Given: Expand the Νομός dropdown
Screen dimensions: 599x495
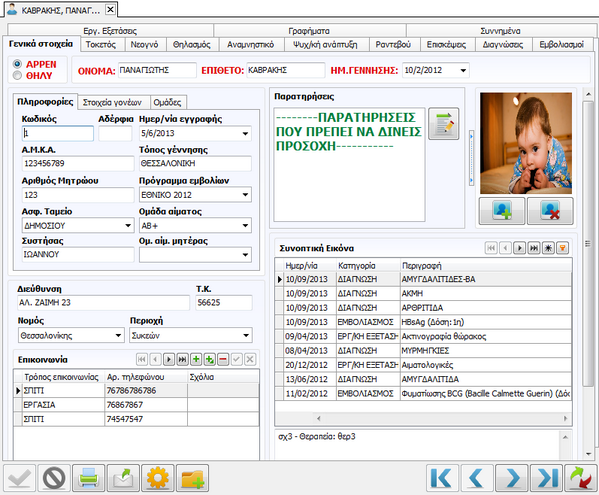Looking at the screenshot, I should [118, 335].
